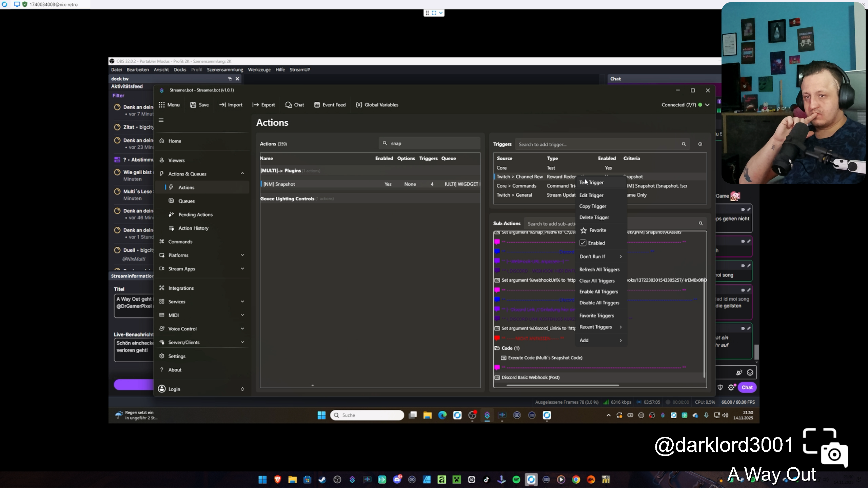Image resolution: width=868 pixels, height=488 pixels.
Task: Open the Add submenu in the context menu
Action: click(x=601, y=340)
